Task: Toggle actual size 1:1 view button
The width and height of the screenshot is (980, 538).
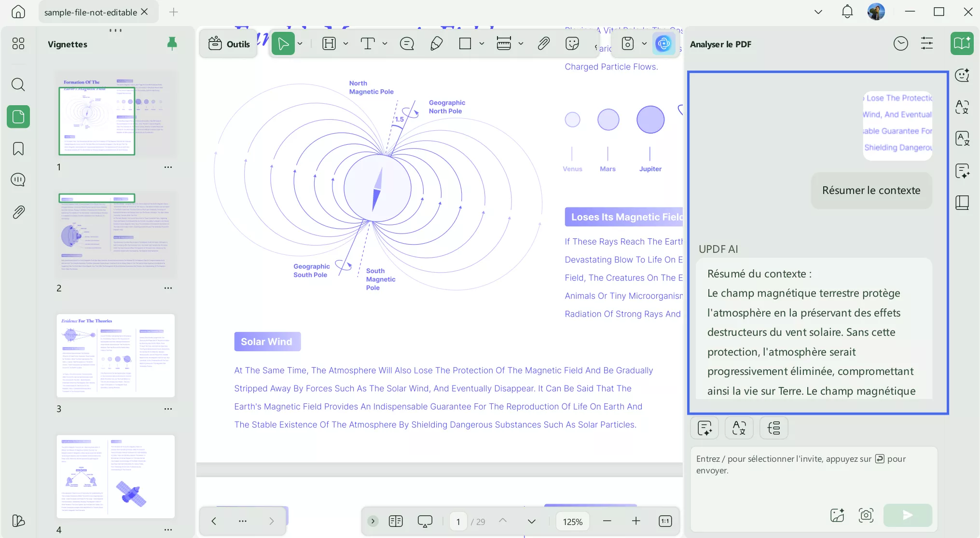Action: point(665,521)
